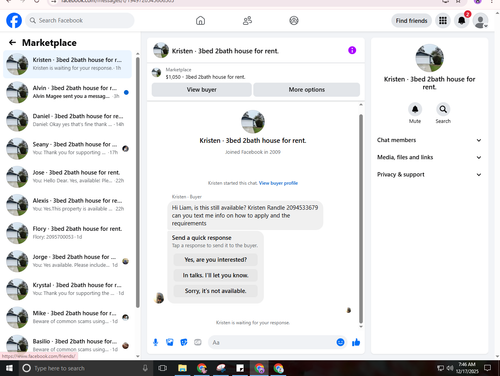Open More options for the listing
This screenshot has height=376, width=500.
tap(307, 90)
